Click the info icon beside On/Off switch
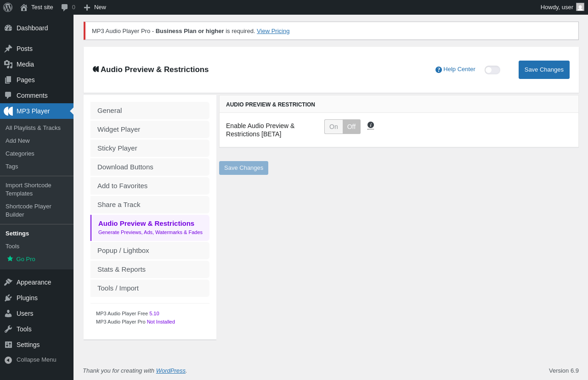 point(371,125)
